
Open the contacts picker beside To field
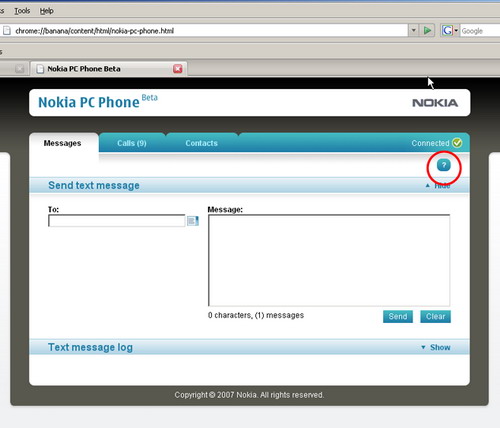193,221
